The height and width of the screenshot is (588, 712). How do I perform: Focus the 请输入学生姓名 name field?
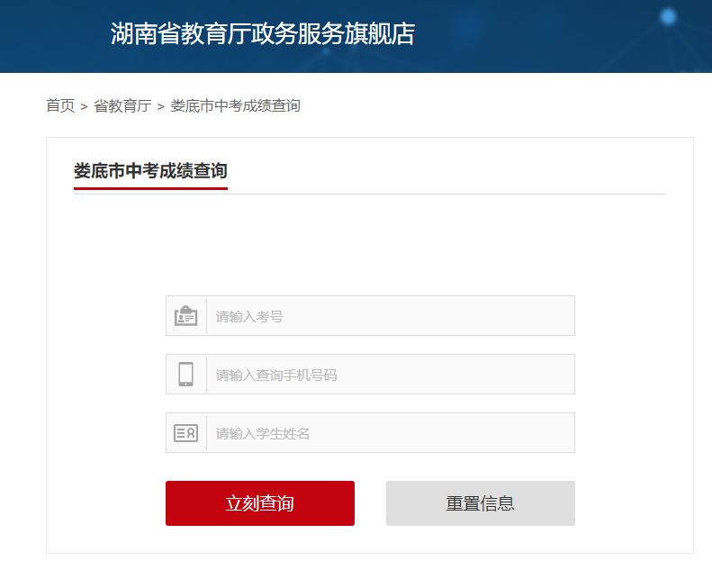pos(390,433)
